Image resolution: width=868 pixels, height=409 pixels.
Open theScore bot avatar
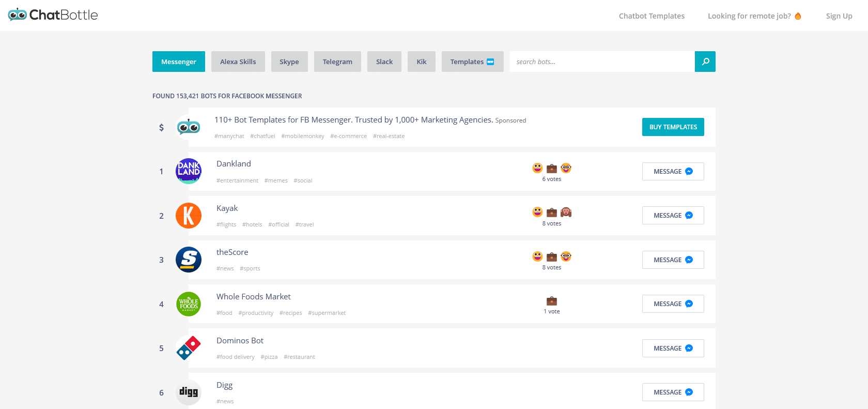tap(189, 260)
